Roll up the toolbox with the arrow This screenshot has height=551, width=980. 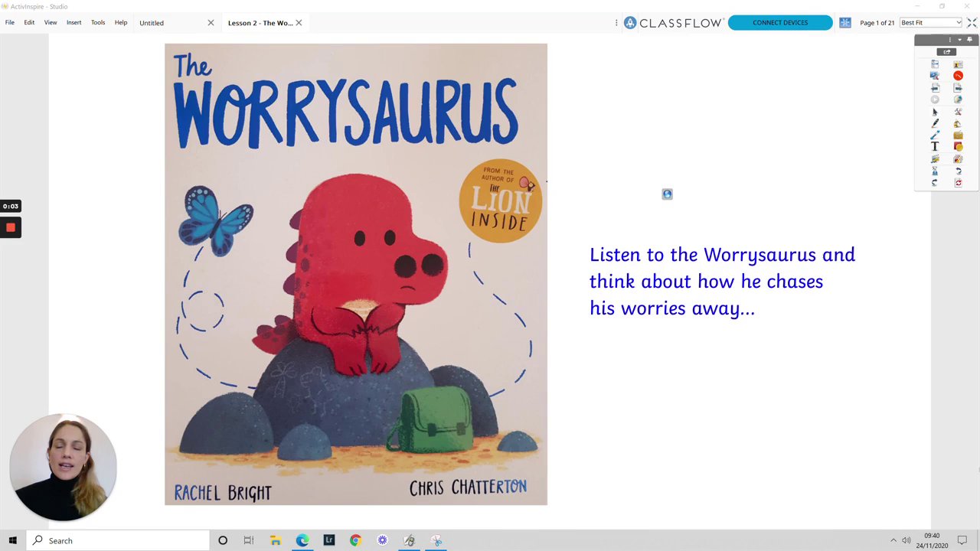tap(959, 40)
